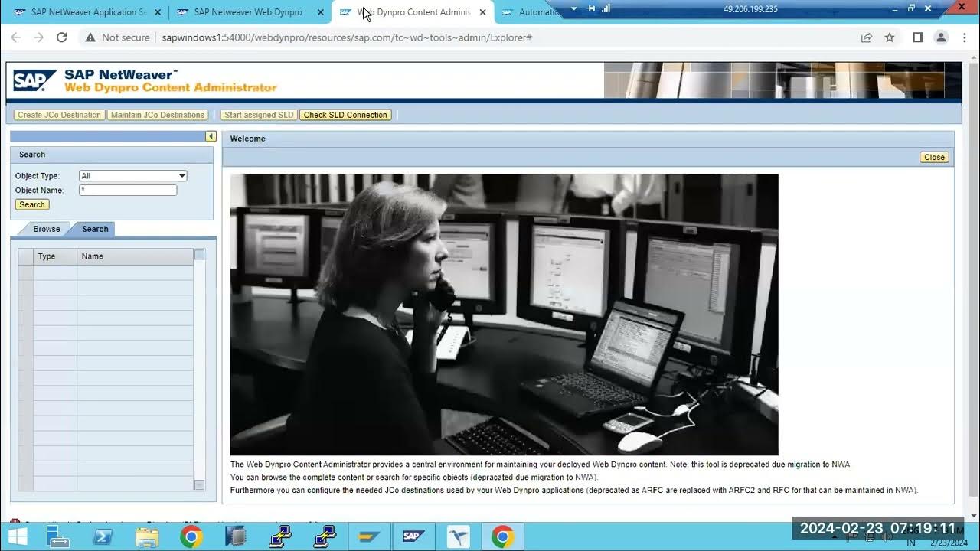Open File Explorer from the taskbar
Viewport: 980px width, 551px height.
pyautogui.click(x=147, y=536)
